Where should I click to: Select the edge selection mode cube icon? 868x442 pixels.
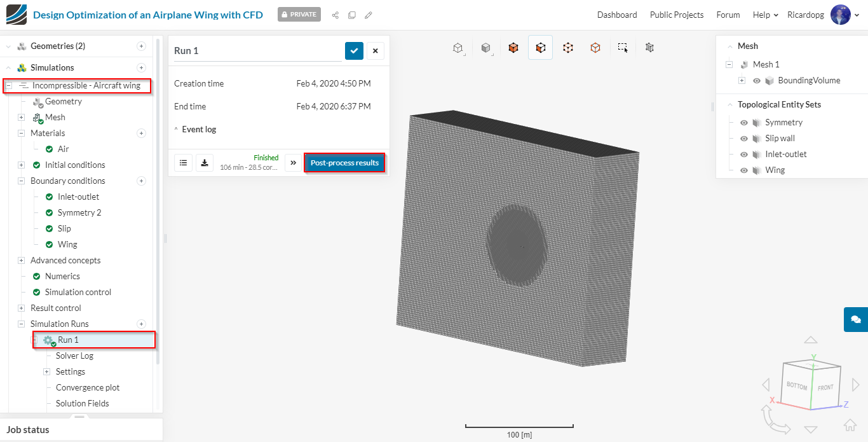[595, 48]
